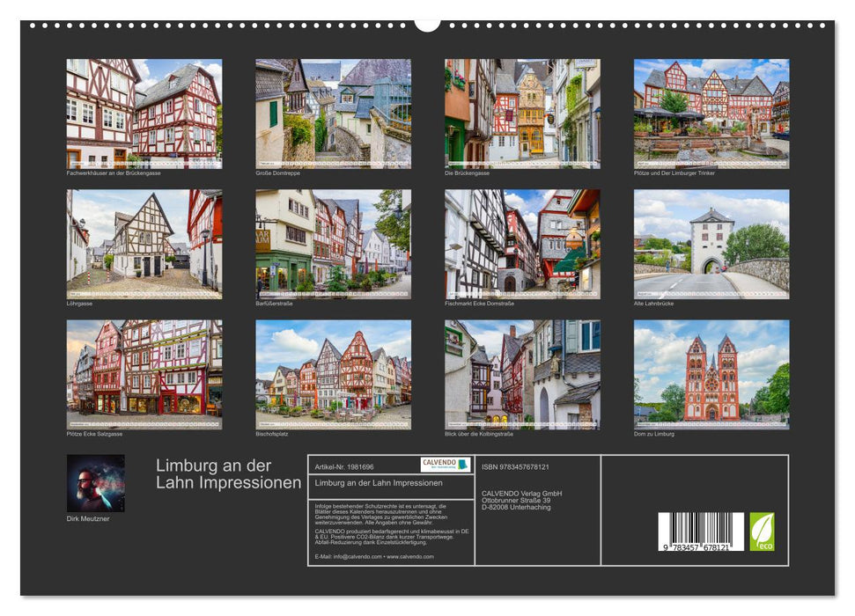The width and height of the screenshot is (855, 616).
Task: Click the ISBN 9783457678121 text
Action: coord(515,466)
